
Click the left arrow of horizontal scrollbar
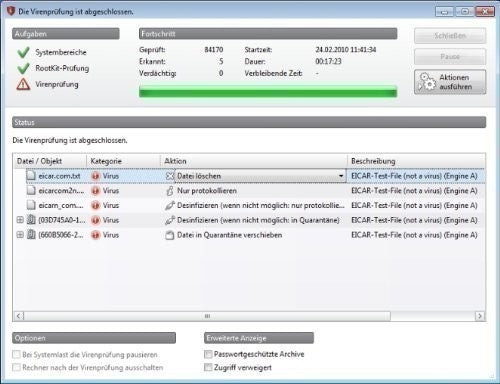[19, 316]
